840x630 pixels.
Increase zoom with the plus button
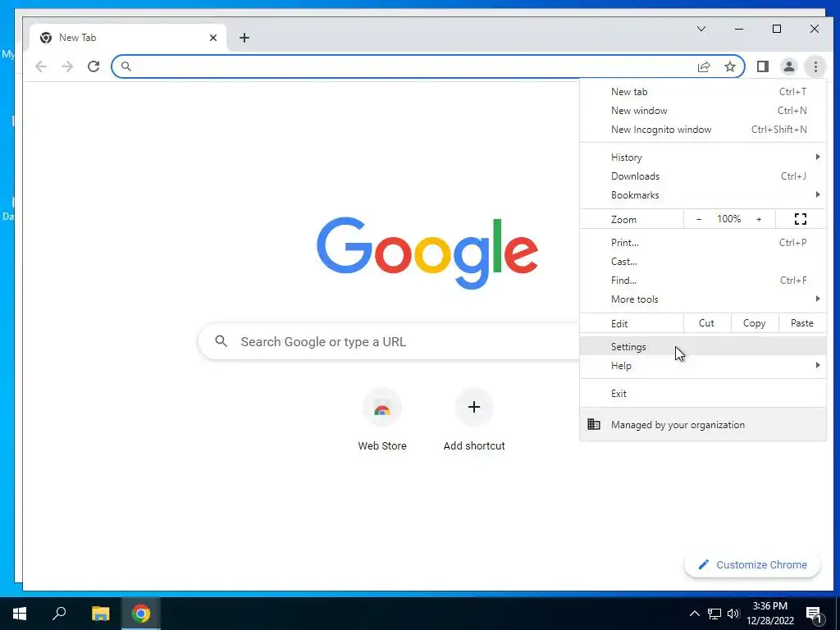(759, 218)
